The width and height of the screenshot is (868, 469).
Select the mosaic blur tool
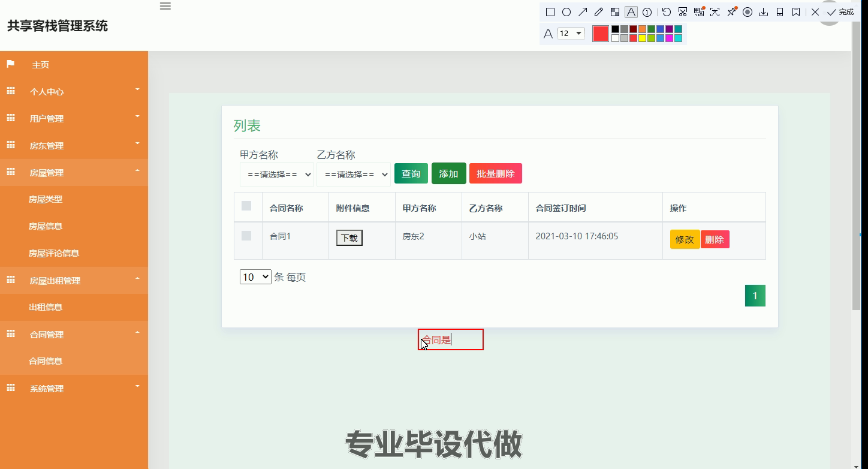615,12
